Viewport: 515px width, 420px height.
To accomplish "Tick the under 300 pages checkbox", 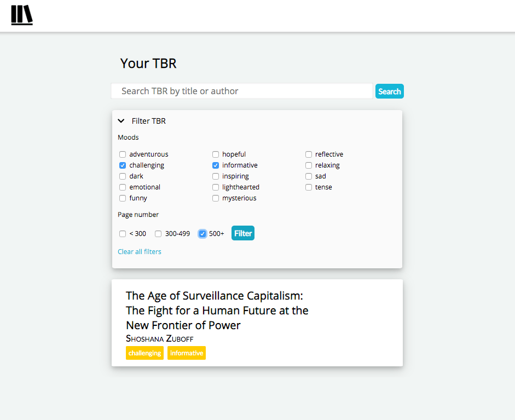I will [123, 234].
